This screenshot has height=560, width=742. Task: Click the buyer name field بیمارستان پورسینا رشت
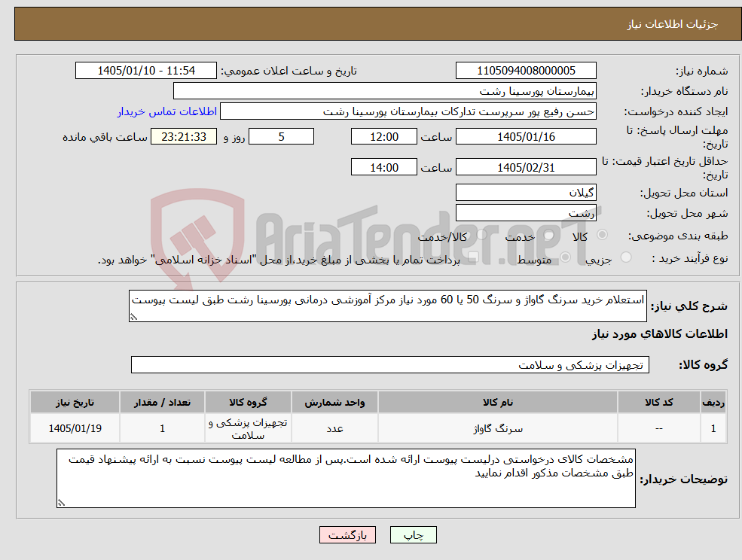pyautogui.click(x=385, y=91)
